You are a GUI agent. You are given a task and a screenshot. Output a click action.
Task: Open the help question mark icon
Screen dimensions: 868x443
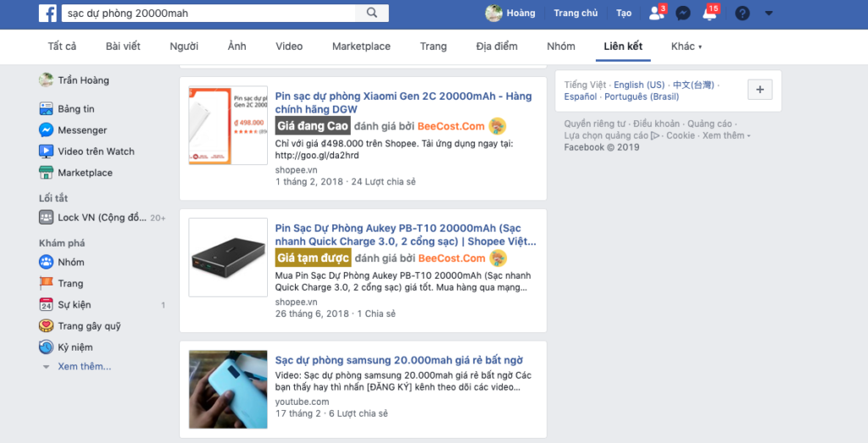click(x=743, y=13)
